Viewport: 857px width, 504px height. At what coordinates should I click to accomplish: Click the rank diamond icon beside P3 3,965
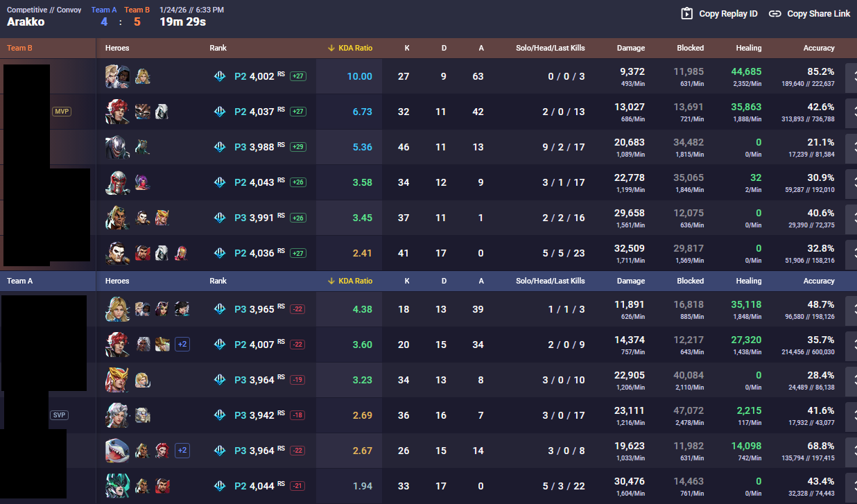click(x=220, y=309)
